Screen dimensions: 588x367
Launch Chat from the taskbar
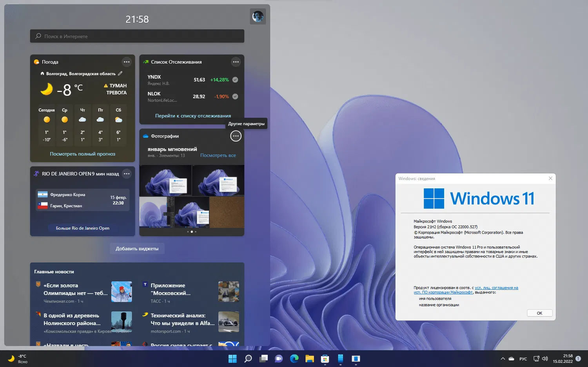[279, 359]
